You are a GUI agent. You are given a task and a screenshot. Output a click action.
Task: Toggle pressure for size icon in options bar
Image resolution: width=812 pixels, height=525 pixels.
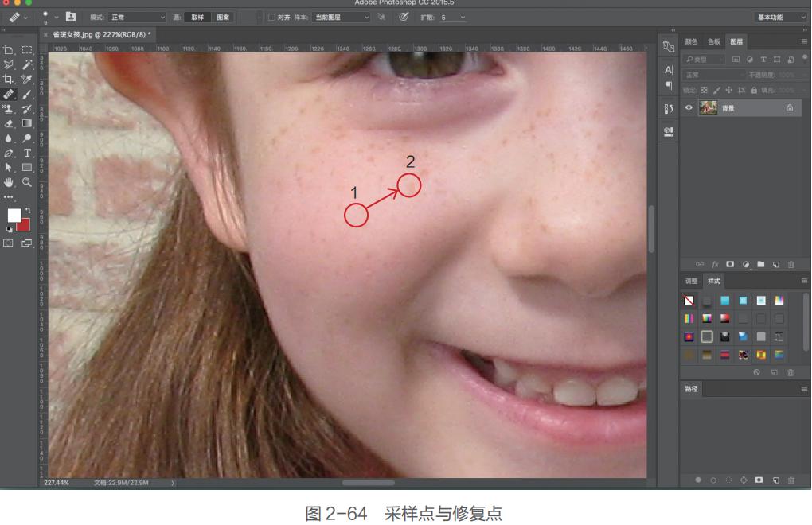404,17
